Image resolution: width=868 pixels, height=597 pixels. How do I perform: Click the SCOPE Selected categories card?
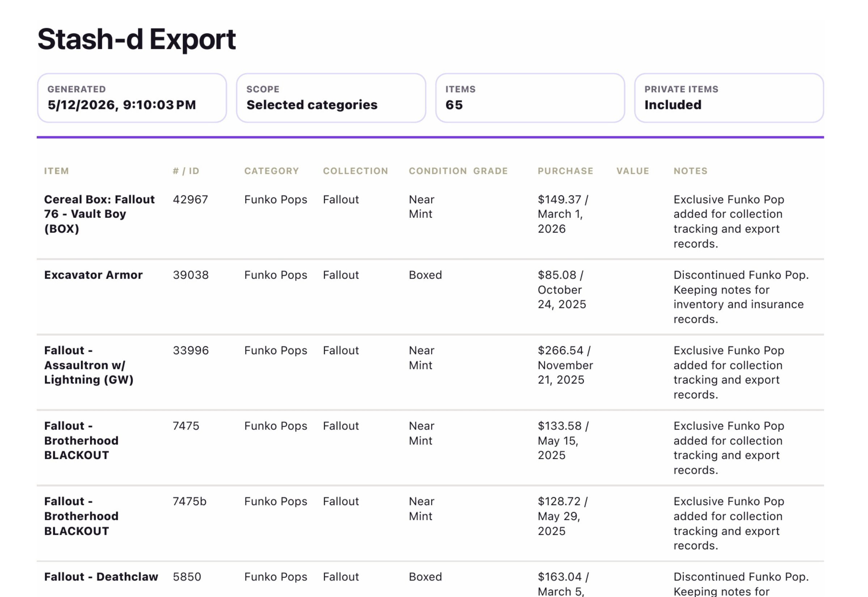[x=331, y=98]
